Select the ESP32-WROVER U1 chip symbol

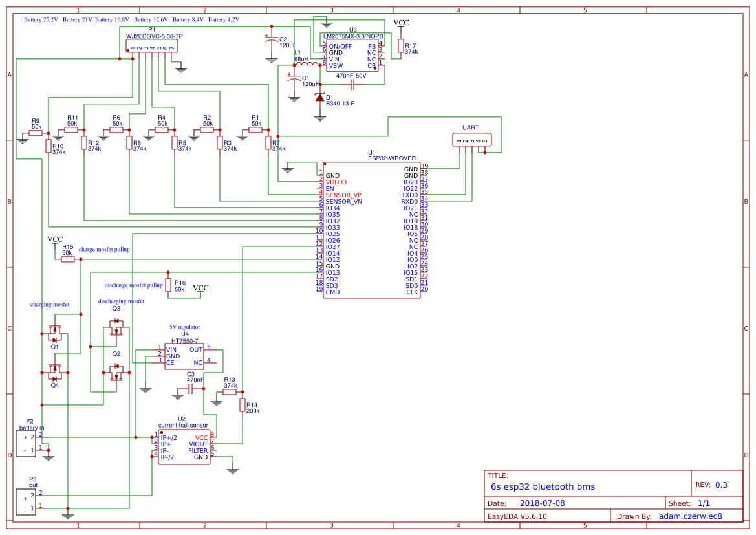(372, 230)
